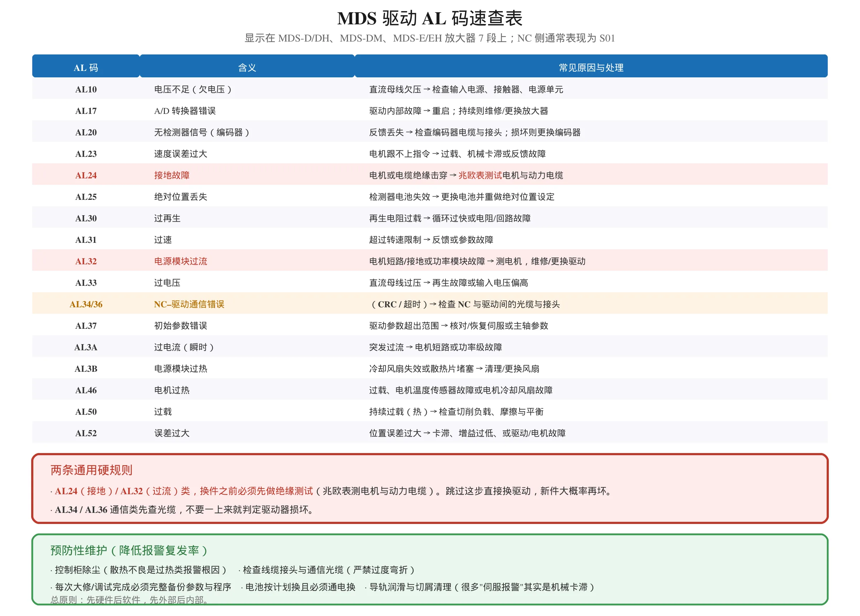The height and width of the screenshot is (616, 860).
Task: Click the '导轨润滑与切屑清理' bullet
Action: tap(480, 587)
